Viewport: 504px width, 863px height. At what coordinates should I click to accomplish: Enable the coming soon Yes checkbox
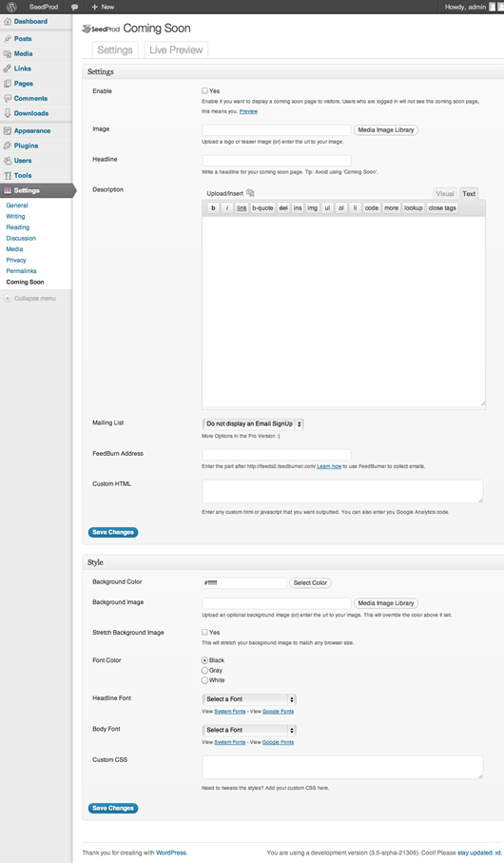[204, 90]
